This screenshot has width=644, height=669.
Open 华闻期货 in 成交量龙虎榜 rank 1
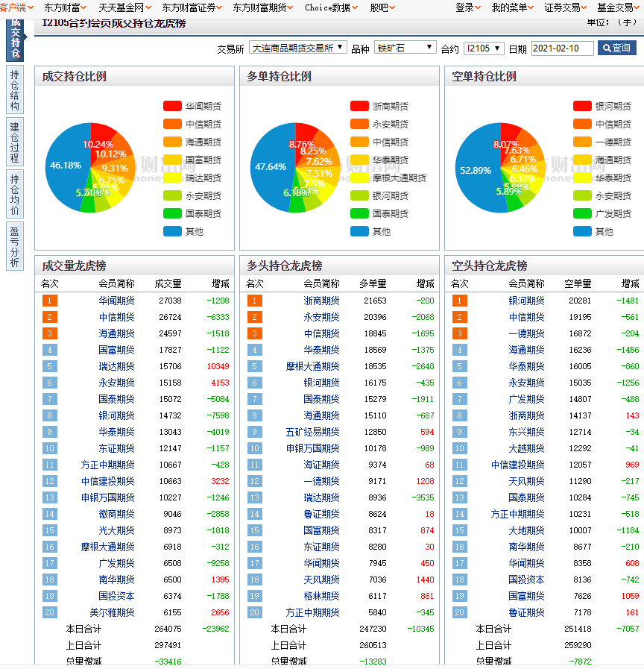pyautogui.click(x=116, y=301)
